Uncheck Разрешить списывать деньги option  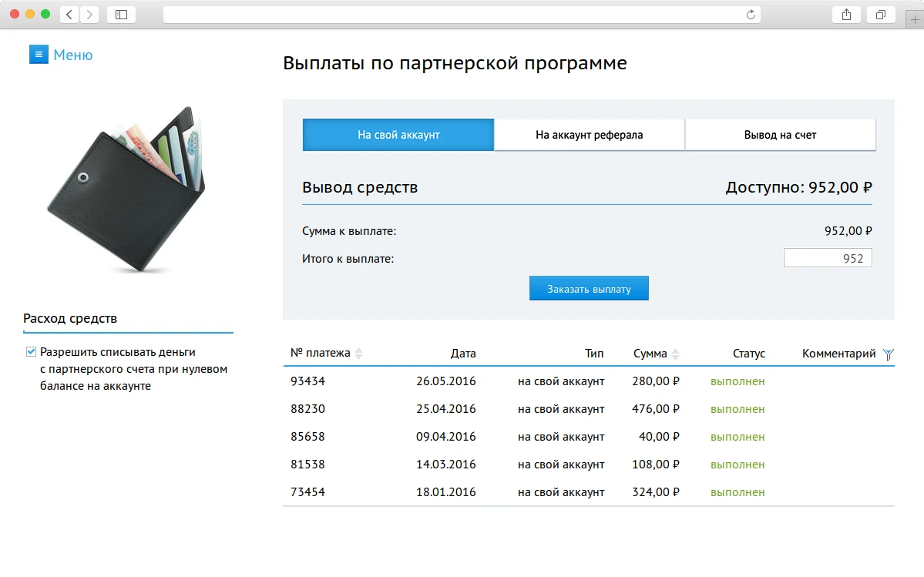(x=31, y=351)
